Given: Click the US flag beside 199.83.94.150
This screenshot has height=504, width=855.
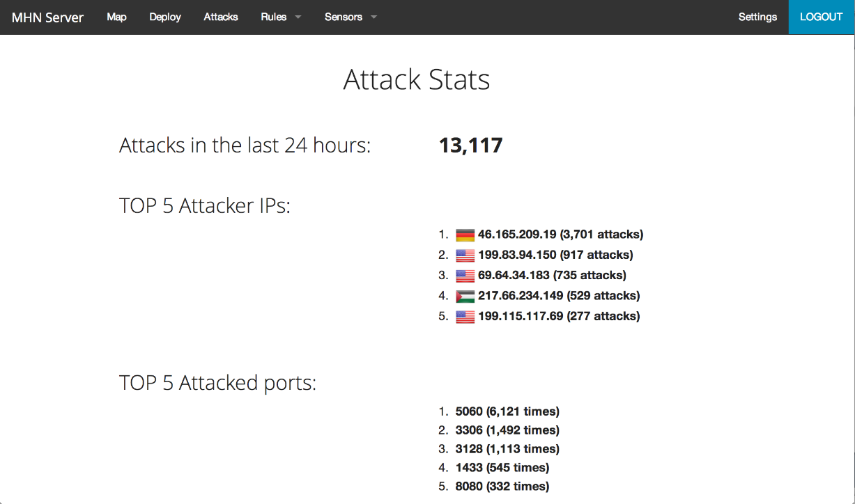Looking at the screenshot, I should tap(465, 255).
